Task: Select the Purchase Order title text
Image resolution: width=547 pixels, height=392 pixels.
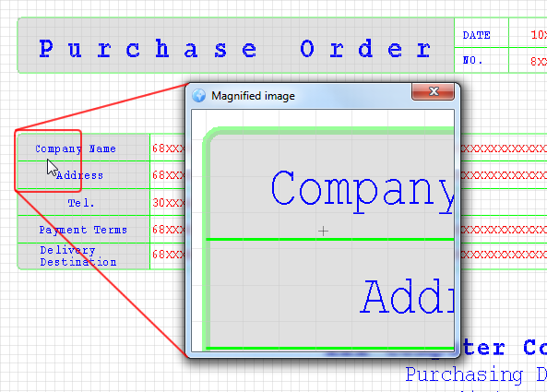Action: (x=235, y=49)
